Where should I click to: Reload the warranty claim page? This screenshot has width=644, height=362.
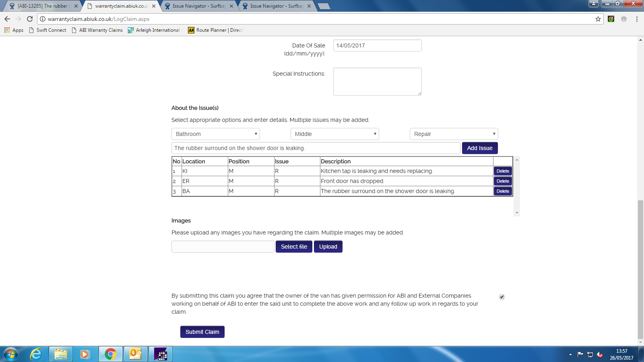click(x=30, y=19)
